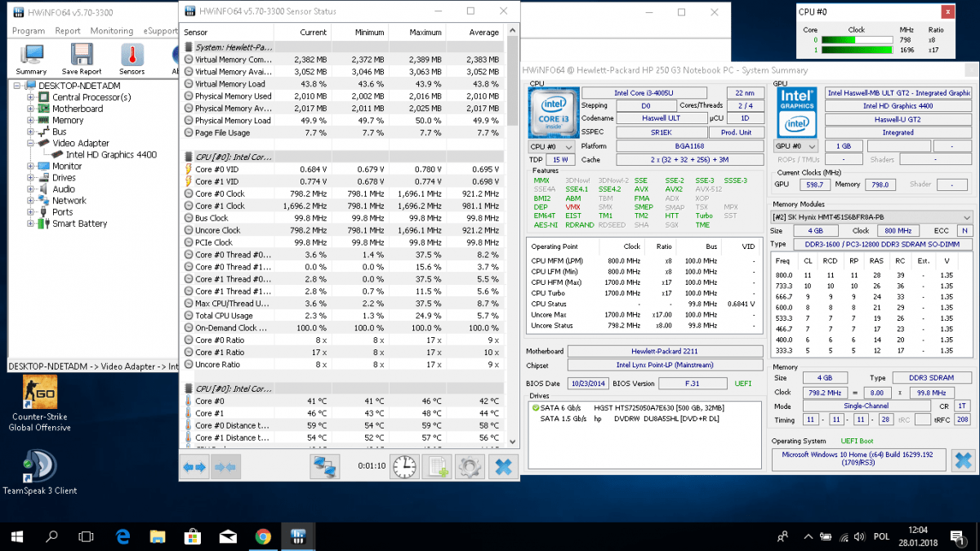Click the Sensor column header
This screenshot has width=980, height=551.
tap(227, 33)
